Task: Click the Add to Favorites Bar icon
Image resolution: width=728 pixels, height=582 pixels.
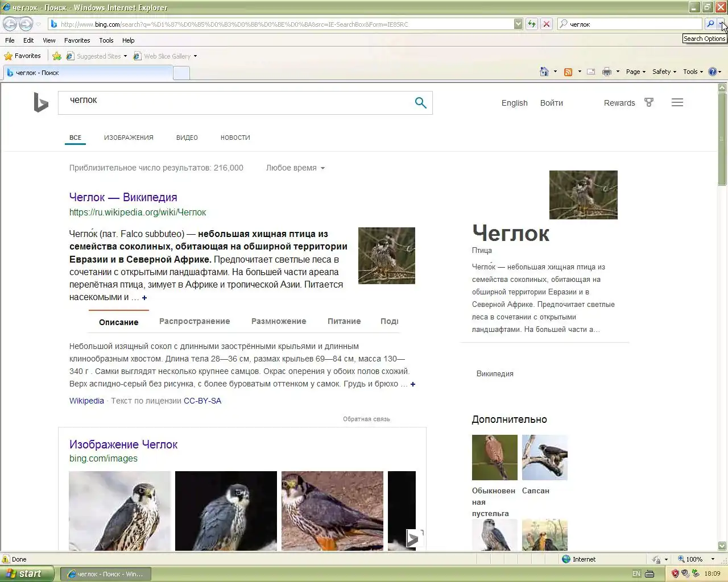Action: 57,56
